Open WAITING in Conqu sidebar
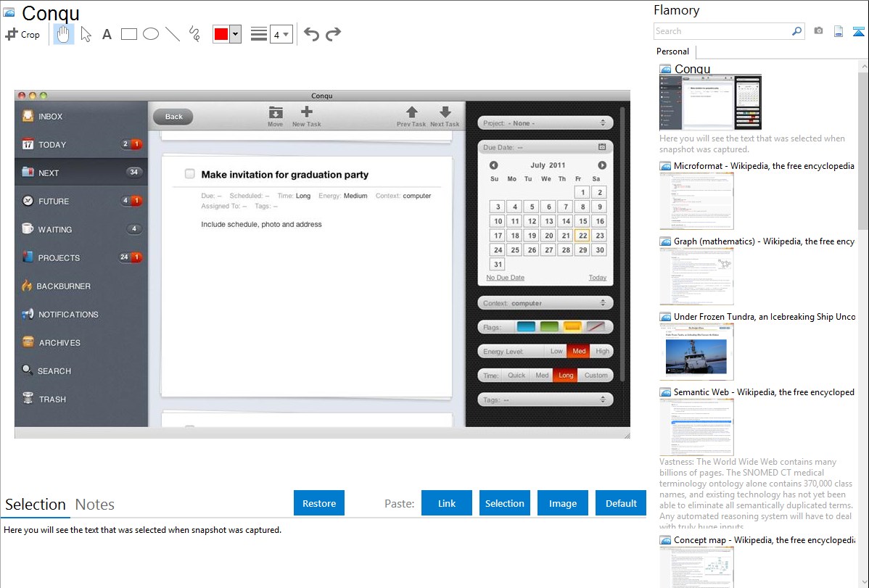 (81, 229)
